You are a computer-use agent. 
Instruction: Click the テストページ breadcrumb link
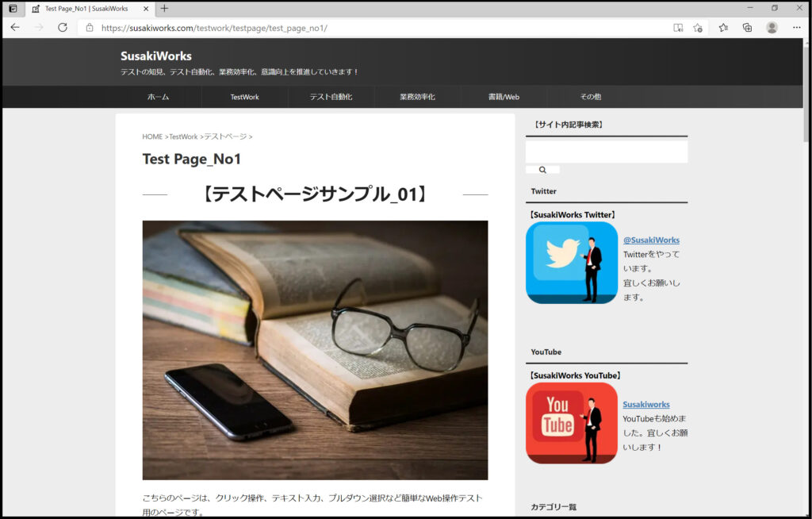[225, 136]
